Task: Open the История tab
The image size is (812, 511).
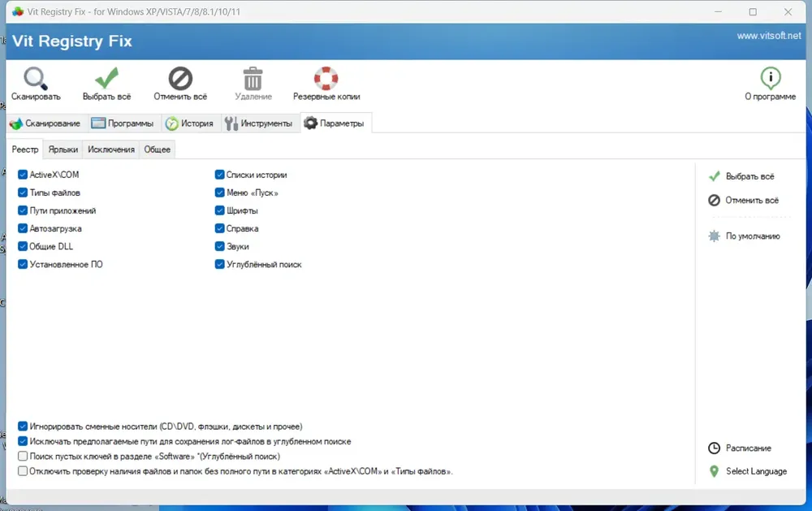Action: coord(190,123)
